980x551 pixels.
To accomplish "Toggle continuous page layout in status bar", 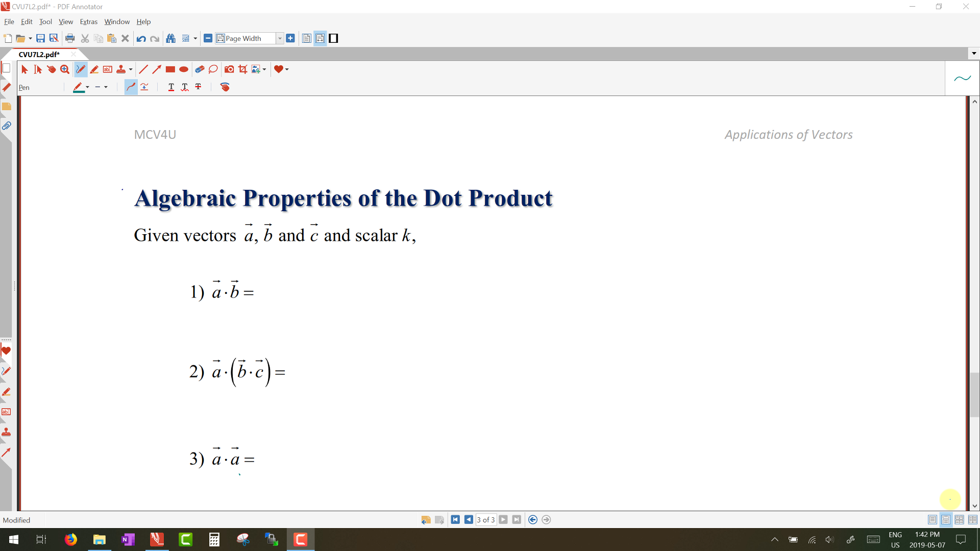I will [x=946, y=520].
